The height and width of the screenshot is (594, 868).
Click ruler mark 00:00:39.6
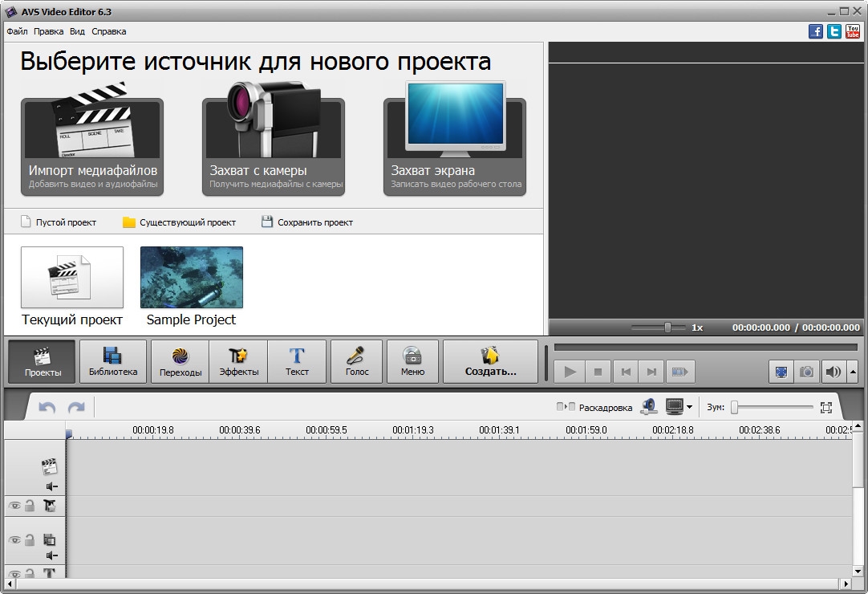tap(240, 430)
